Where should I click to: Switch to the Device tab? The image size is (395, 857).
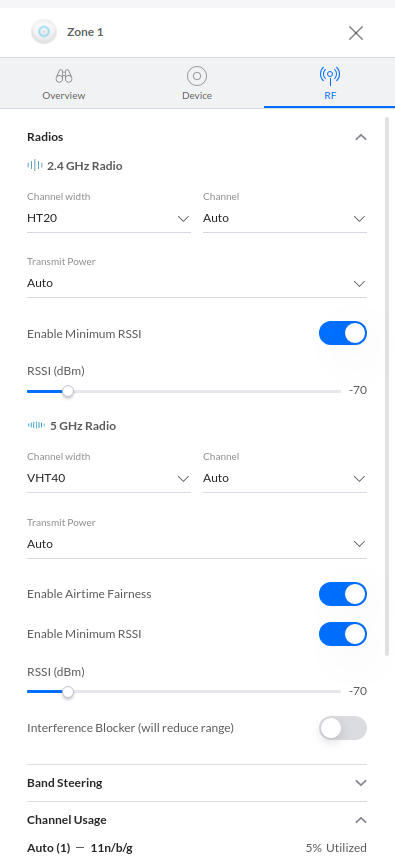coord(197,83)
